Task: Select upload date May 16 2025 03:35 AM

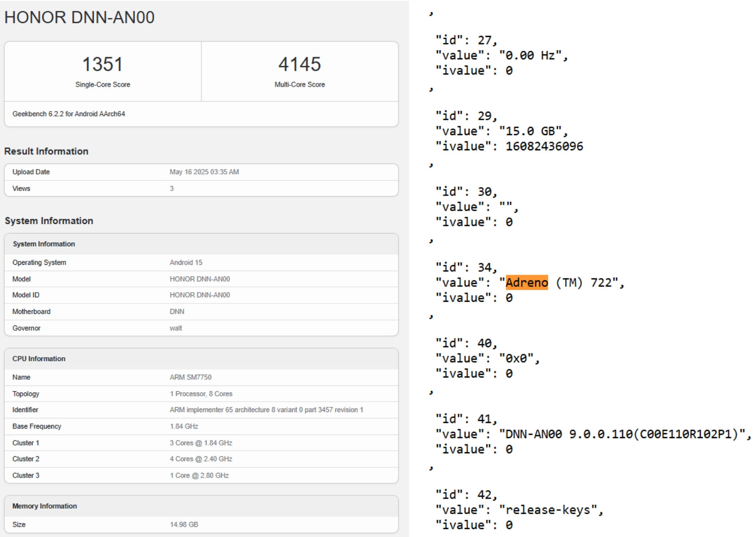Action: click(204, 172)
